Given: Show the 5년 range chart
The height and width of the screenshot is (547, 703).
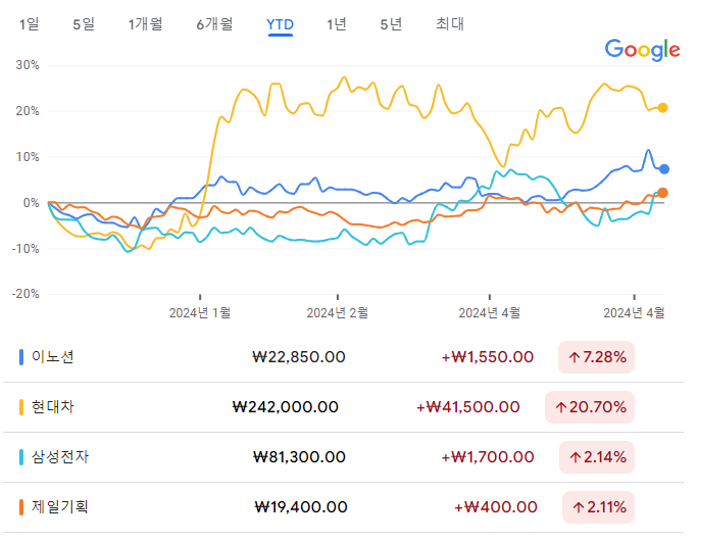Looking at the screenshot, I should (391, 24).
